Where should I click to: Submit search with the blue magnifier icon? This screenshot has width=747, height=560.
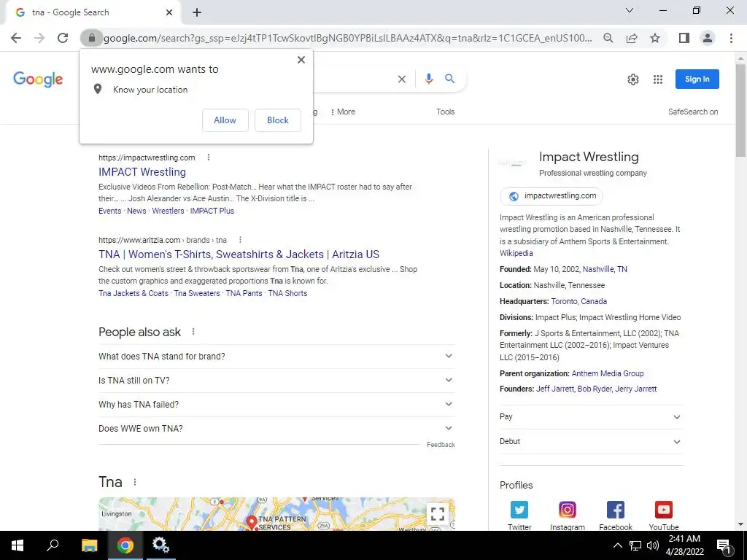pos(449,79)
